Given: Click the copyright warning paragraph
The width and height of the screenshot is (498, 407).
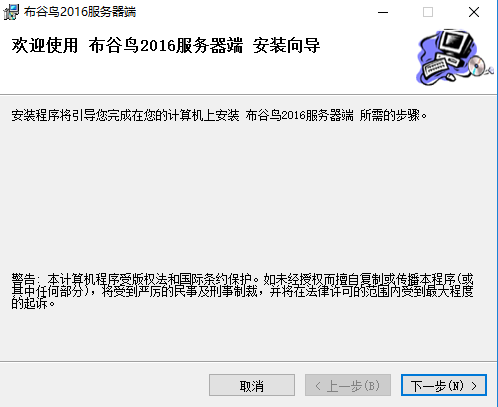Looking at the screenshot, I should (242, 291).
